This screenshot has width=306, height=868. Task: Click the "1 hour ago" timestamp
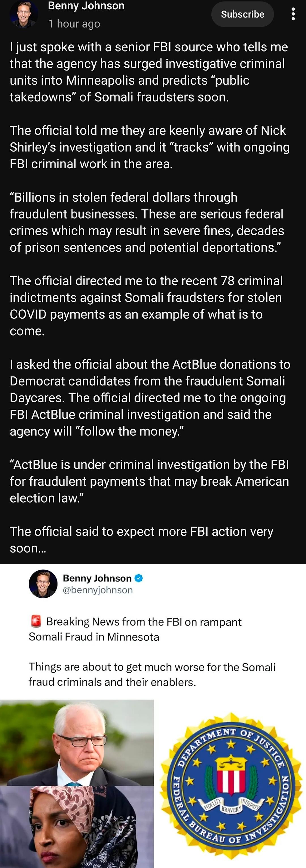[74, 24]
